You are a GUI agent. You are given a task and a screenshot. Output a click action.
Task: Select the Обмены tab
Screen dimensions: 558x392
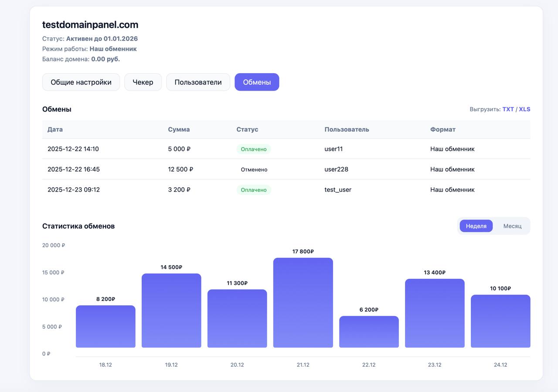(x=257, y=82)
